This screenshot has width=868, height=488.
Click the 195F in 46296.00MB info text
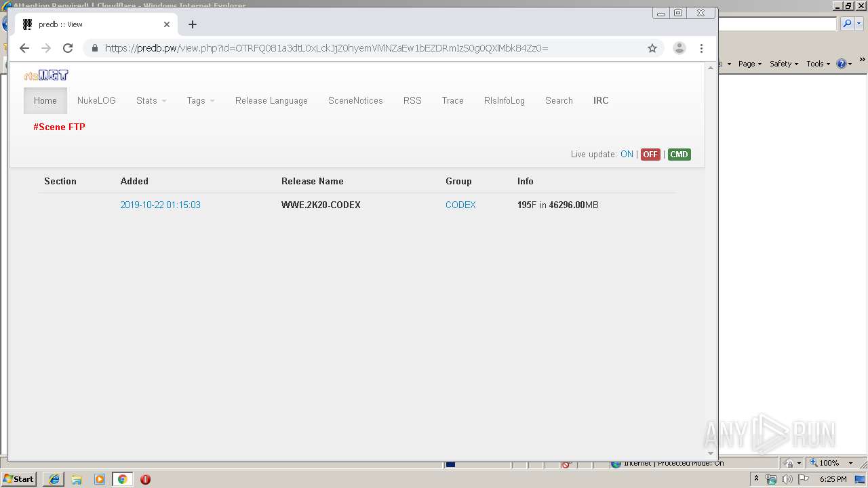tap(558, 205)
